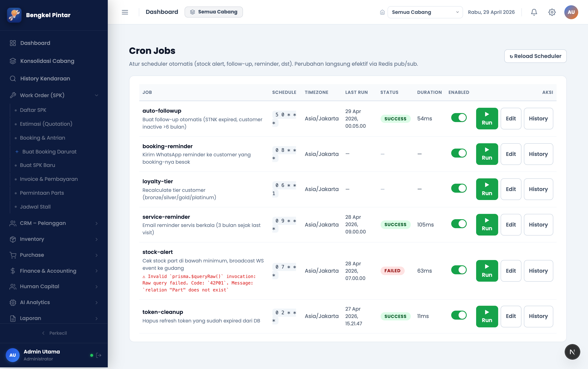This screenshot has width=588, height=369.
Task: Edit the loyalty-tier job
Action: pyautogui.click(x=511, y=189)
